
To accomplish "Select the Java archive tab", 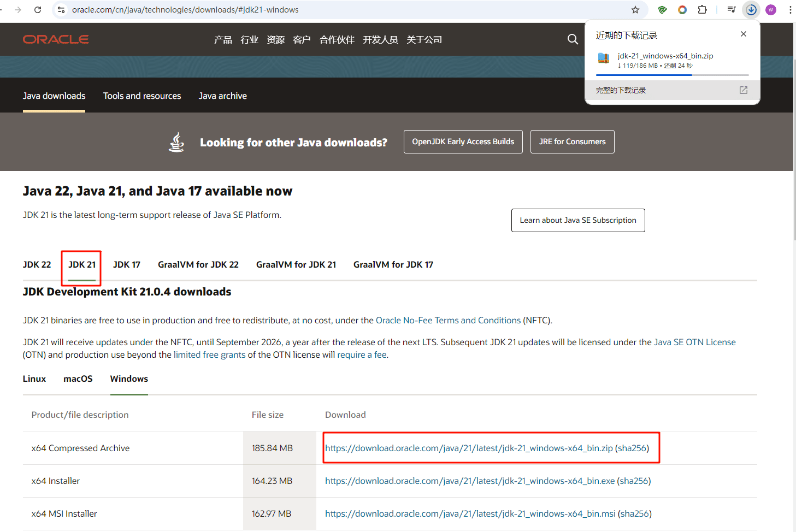I will (x=223, y=96).
